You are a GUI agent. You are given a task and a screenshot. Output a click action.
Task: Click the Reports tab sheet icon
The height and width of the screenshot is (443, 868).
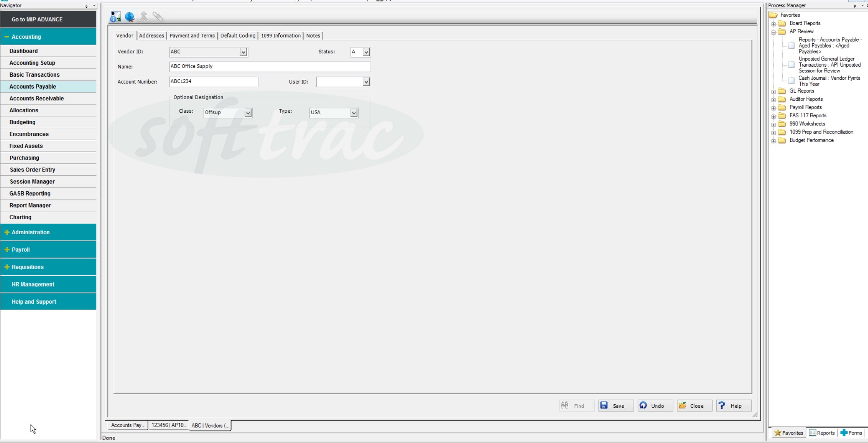(x=812, y=433)
